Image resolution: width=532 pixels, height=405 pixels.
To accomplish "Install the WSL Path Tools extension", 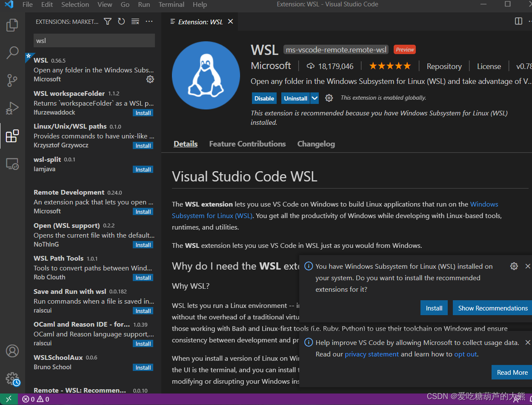I will (x=143, y=277).
